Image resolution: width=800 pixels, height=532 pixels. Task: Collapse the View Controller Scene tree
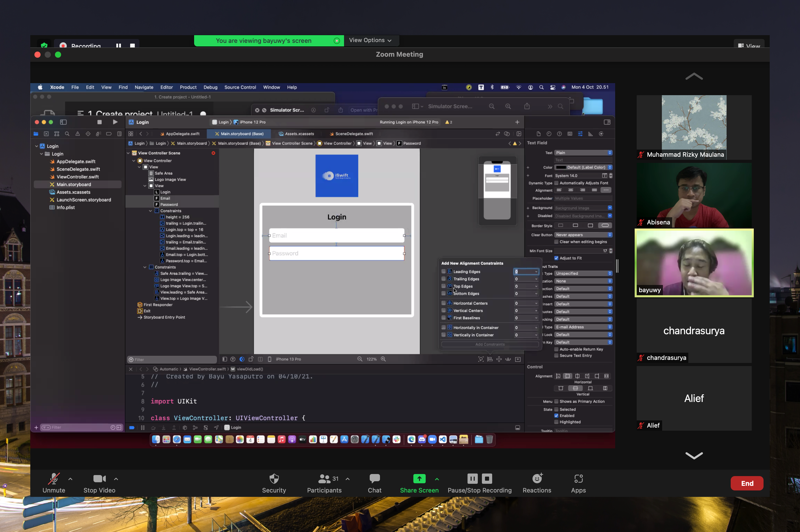pos(128,153)
